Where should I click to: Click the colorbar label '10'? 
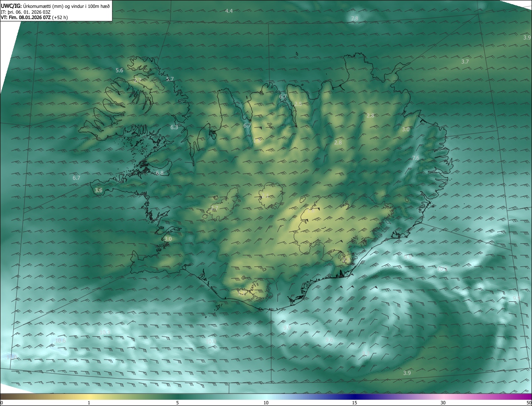(x=266, y=403)
